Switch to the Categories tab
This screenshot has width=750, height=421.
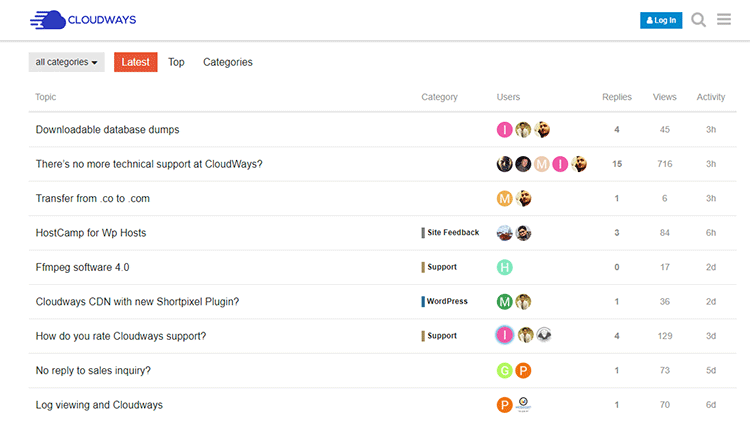click(x=228, y=62)
